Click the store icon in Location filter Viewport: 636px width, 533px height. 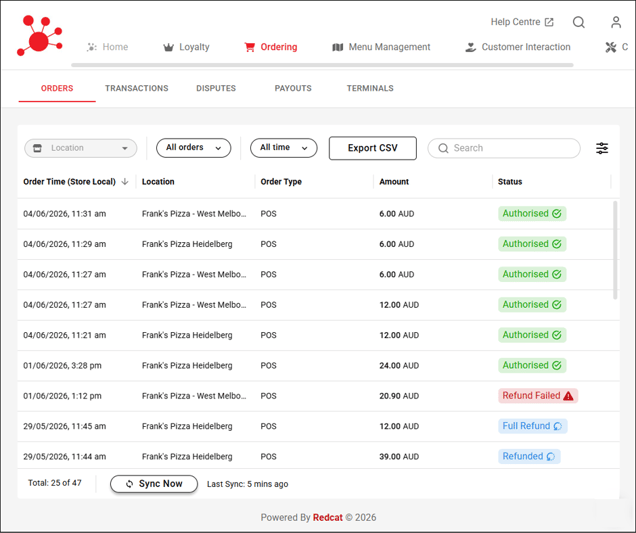pos(37,148)
